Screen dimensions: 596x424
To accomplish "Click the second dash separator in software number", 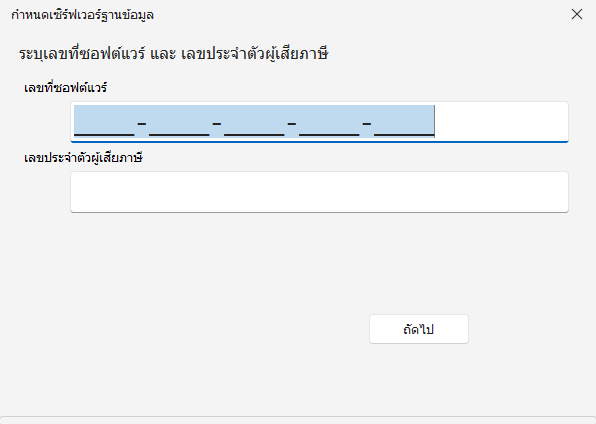I will (x=217, y=123).
